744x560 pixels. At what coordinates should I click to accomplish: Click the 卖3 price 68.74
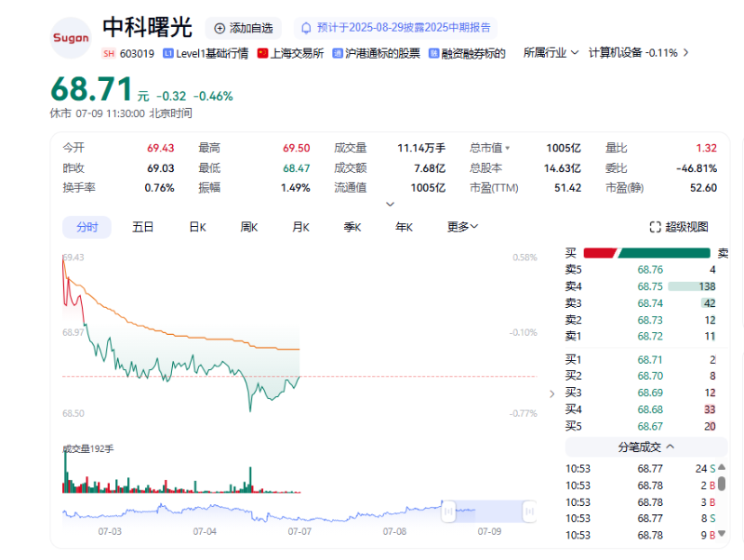(x=650, y=303)
